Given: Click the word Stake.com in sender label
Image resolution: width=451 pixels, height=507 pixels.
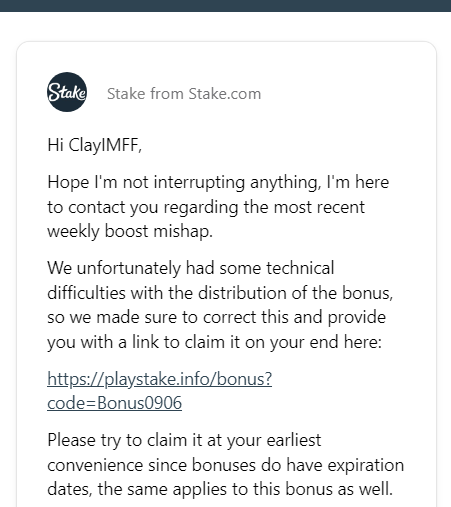Looking at the screenshot, I should [x=225, y=94].
